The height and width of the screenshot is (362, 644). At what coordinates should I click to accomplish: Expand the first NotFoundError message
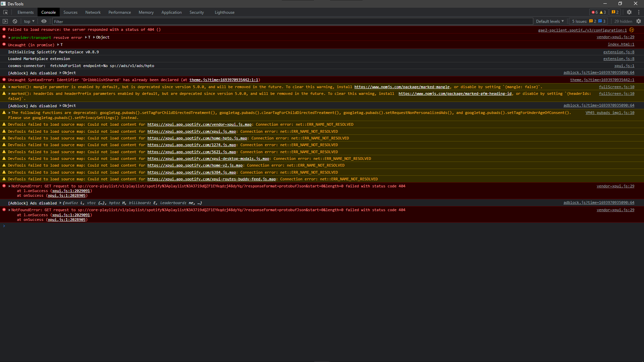pyautogui.click(x=9, y=186)
